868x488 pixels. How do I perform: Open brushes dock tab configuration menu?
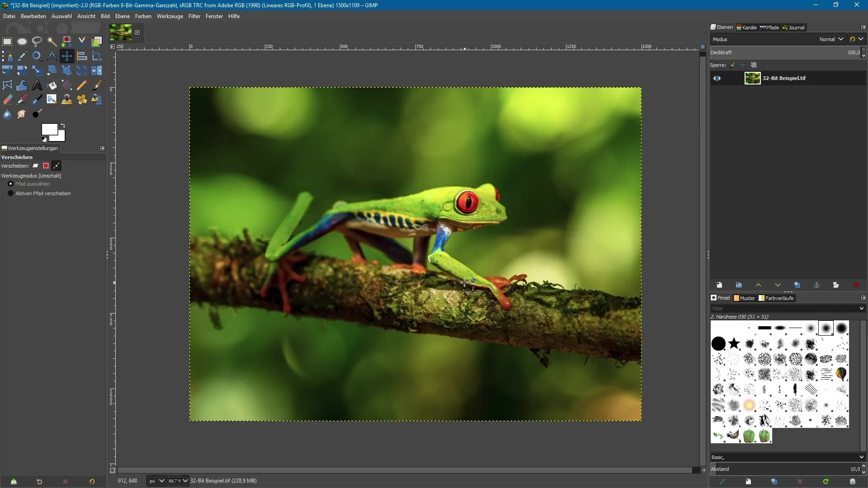tap(863, 298)
